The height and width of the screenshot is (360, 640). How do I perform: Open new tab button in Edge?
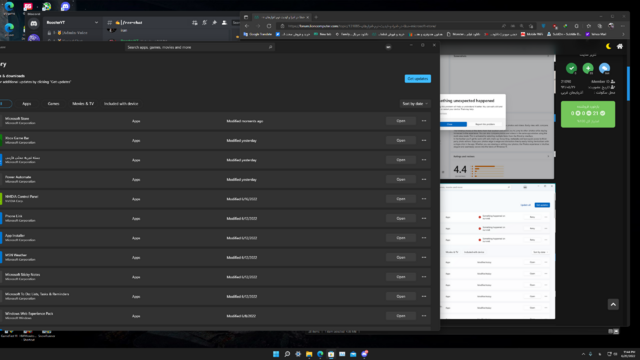[x=316, y=17]
